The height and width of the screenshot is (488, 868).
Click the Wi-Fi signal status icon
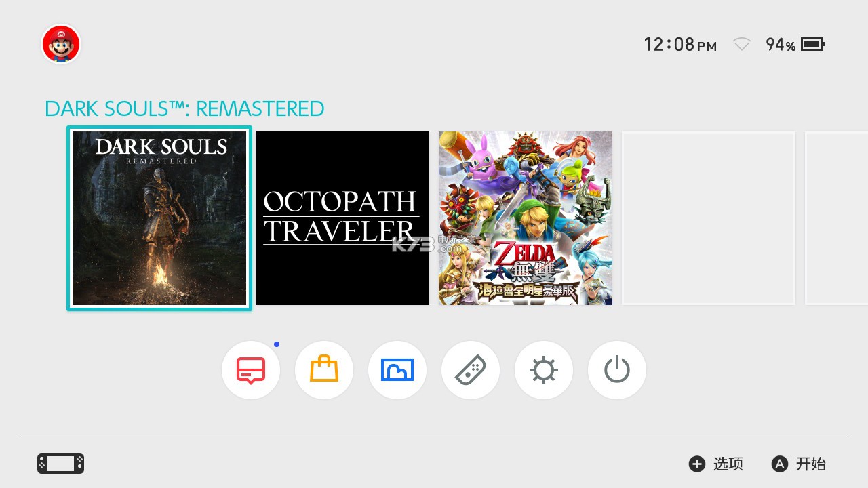tap(742, 45)
